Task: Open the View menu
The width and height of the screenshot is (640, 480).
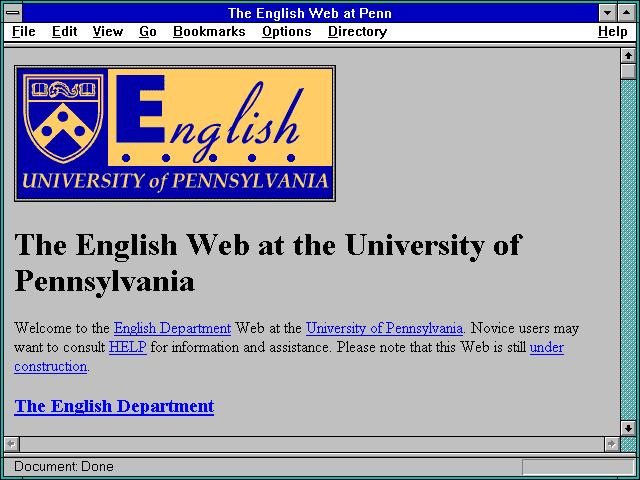Action: (108, 31)
